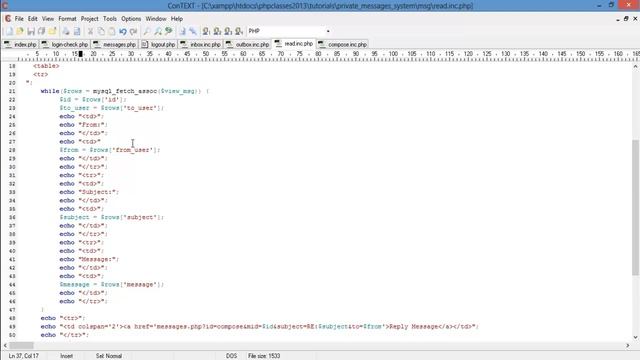This screenshot has width=640, height=360.
Task: Click the Save All toolbar icon
Action: click(x=41, y=31)
